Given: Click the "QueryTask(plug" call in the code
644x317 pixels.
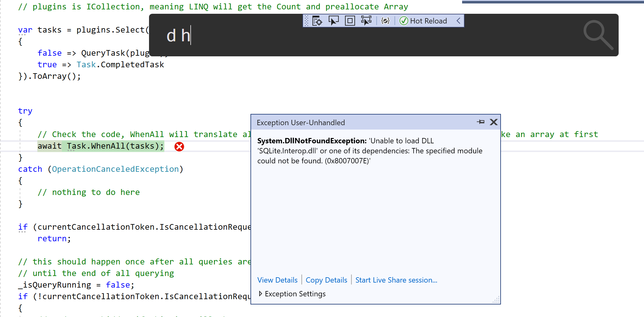Looking at the screenshot, I should coord(115,53).
